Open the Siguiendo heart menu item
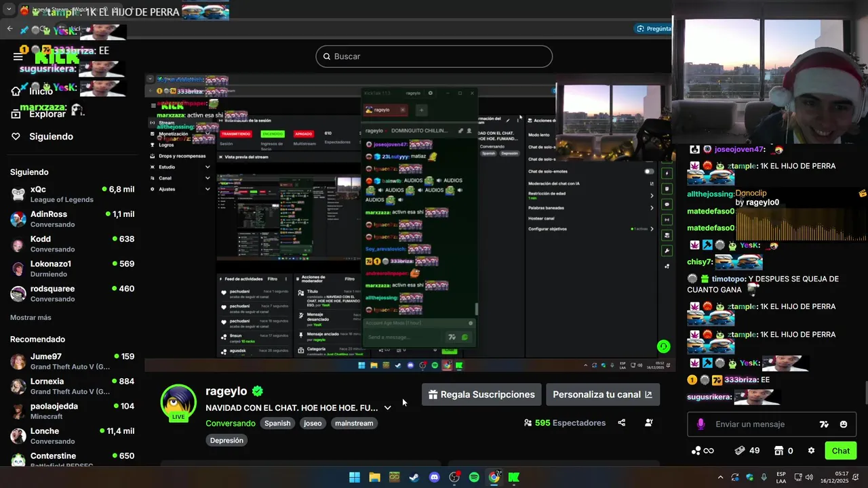The image size is (868, 488). tap(42, 136)
